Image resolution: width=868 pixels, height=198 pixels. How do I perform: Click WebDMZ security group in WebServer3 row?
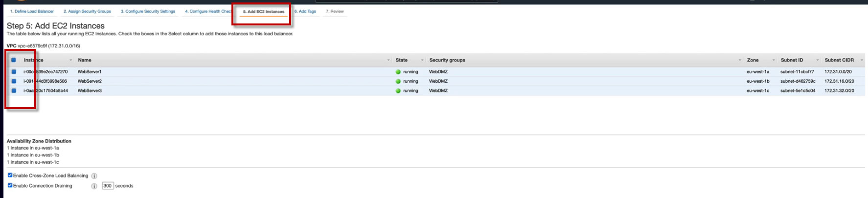438,90
